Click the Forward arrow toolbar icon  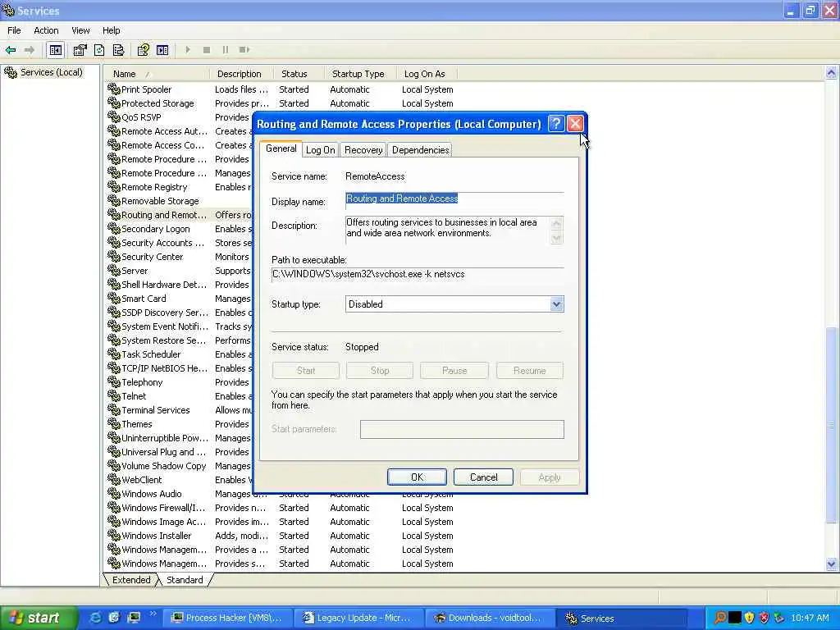coord(30,50)
